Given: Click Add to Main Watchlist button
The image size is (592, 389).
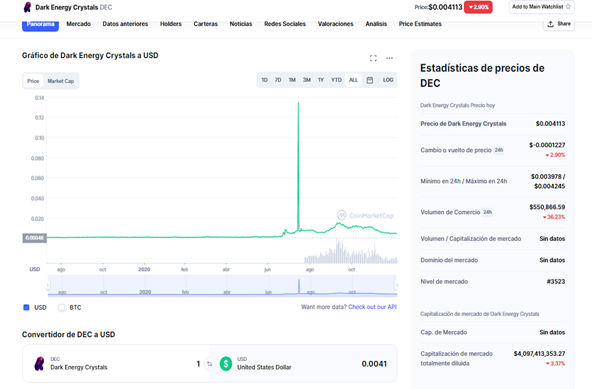Looking at the screenshot, I should coord(541,7).
